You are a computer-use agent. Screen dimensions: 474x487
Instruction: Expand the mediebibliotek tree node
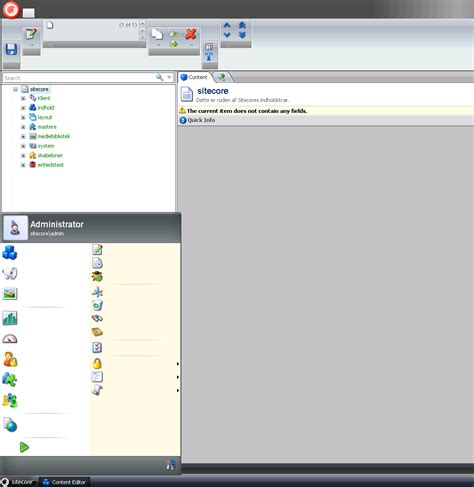tap(23, 137)
